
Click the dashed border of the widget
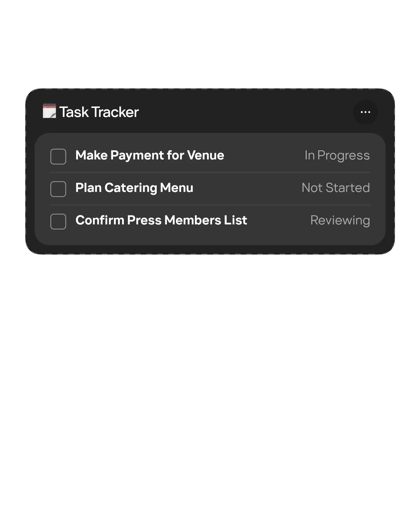click(210, 89)
